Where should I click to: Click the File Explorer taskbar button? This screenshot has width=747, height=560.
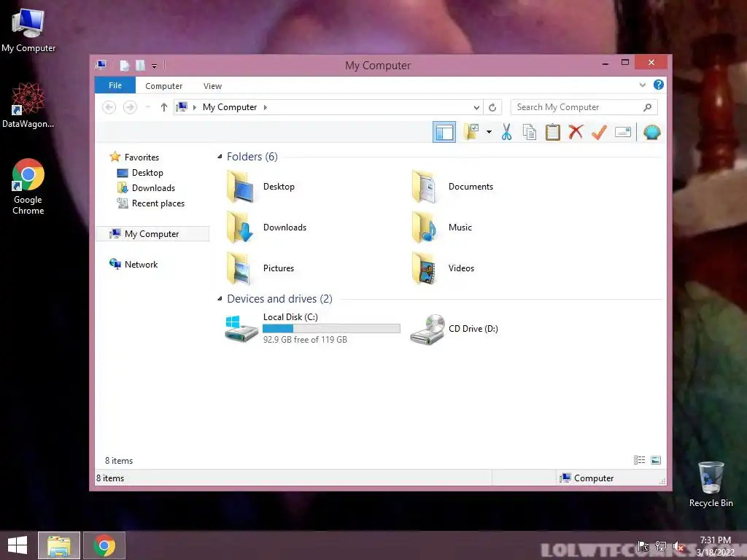pos(59,545)
